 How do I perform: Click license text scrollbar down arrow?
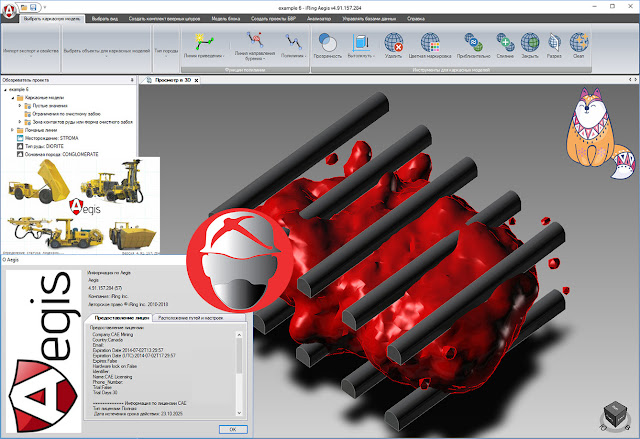click(x=240, y=413)
